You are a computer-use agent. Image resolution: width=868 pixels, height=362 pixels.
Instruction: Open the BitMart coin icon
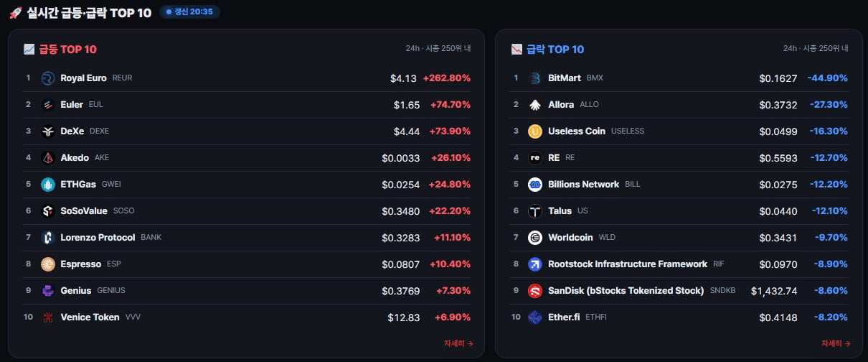click(535, 78)
